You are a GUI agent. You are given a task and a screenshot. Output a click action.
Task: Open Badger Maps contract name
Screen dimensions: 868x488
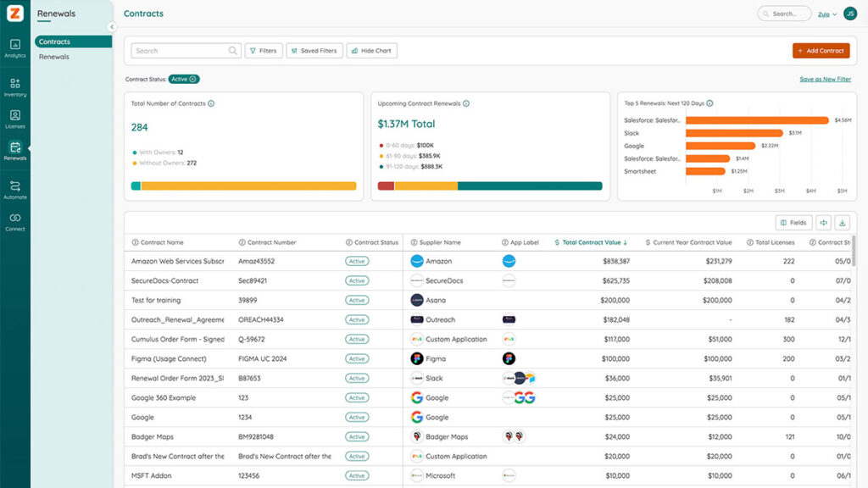pos(153,436)
